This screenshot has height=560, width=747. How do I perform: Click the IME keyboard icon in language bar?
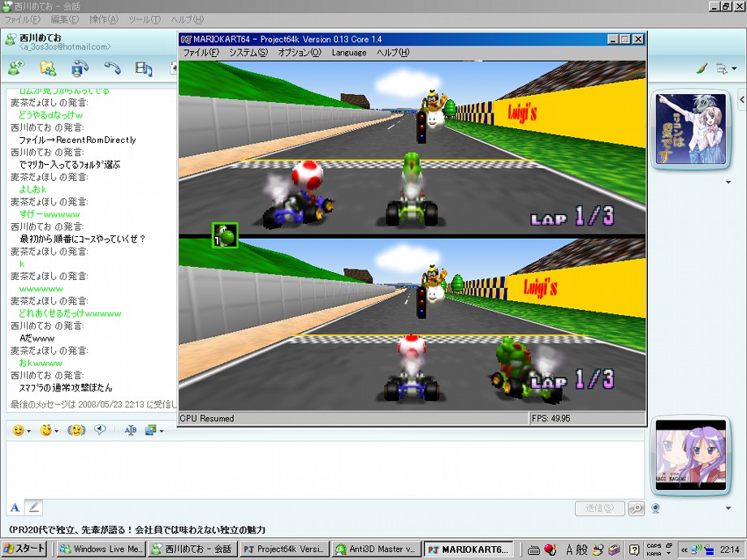(533, 550)
